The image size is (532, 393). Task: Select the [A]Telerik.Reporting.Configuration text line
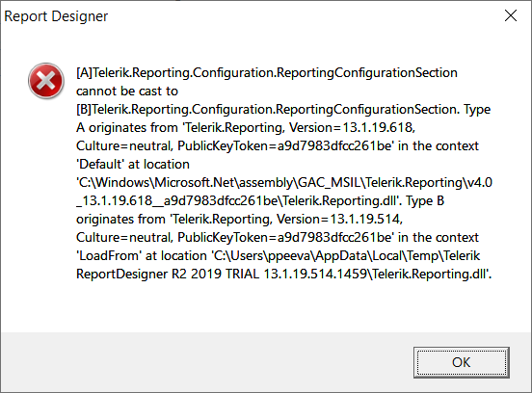267,72
